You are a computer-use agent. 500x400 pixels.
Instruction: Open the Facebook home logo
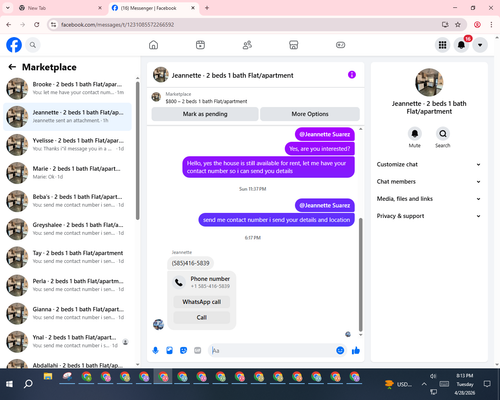coord(14,45)
